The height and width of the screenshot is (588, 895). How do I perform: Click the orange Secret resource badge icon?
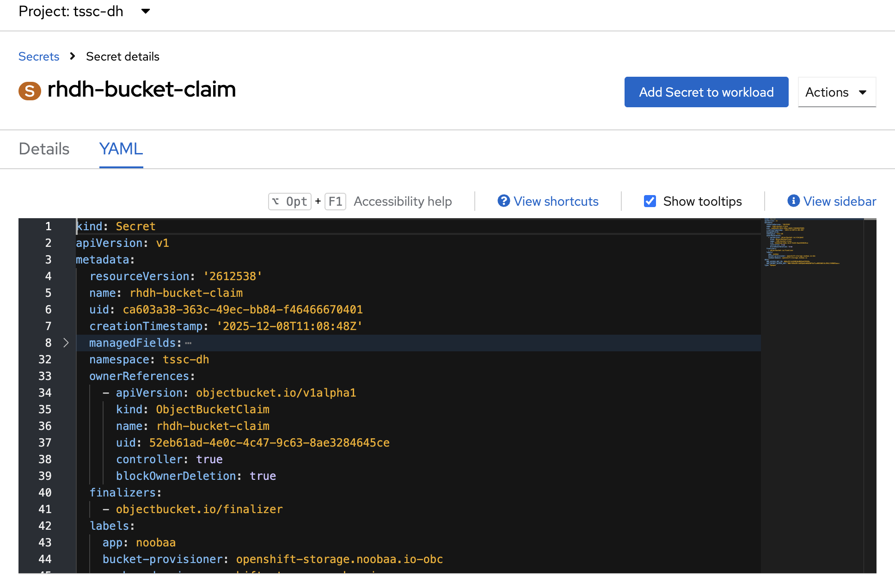point(30,91)
